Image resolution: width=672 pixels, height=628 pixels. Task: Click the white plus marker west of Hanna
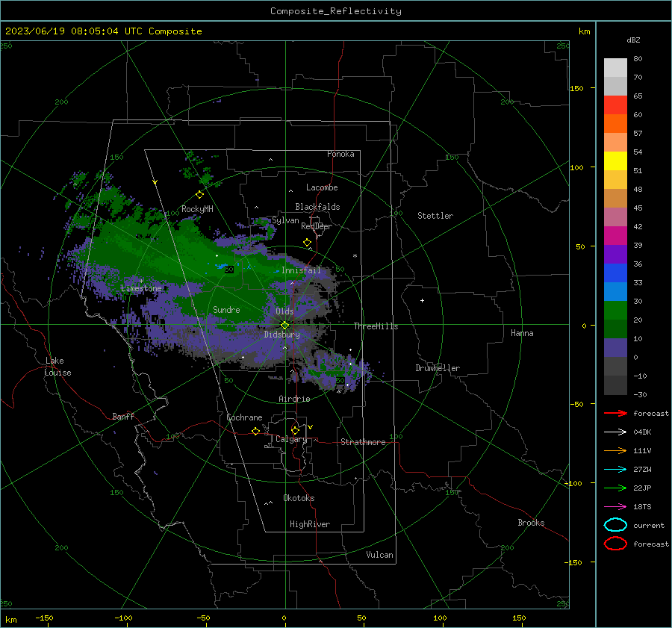click(x=422, y=300)
